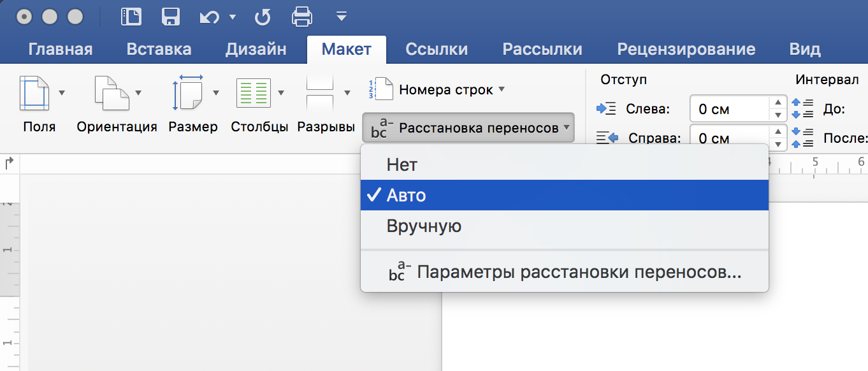Viewport: 868px width, 371px height.
Task: Choose the checked Авто hyphenation option
Action: [x=407, y=195]
